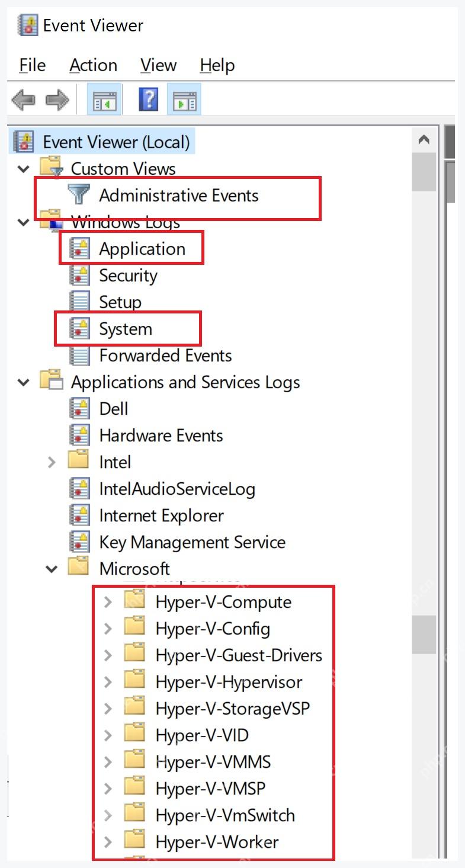Click the Administrative Events filter icon
Screen dimensions: 465x868
tap(79, 195)
